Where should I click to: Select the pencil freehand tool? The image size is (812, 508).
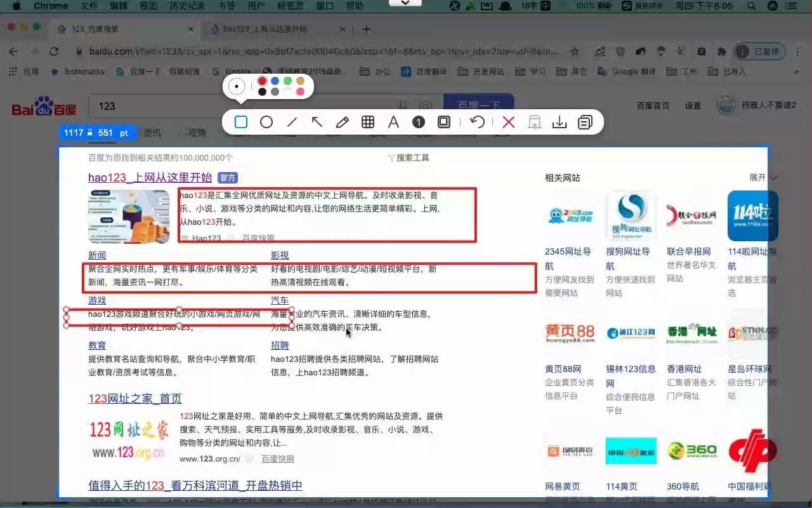(343, 122)
